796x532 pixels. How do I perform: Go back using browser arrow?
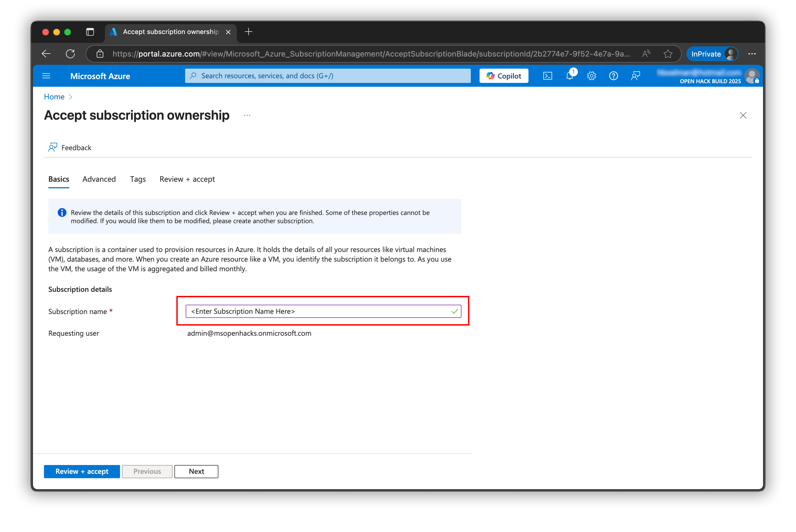46,54
